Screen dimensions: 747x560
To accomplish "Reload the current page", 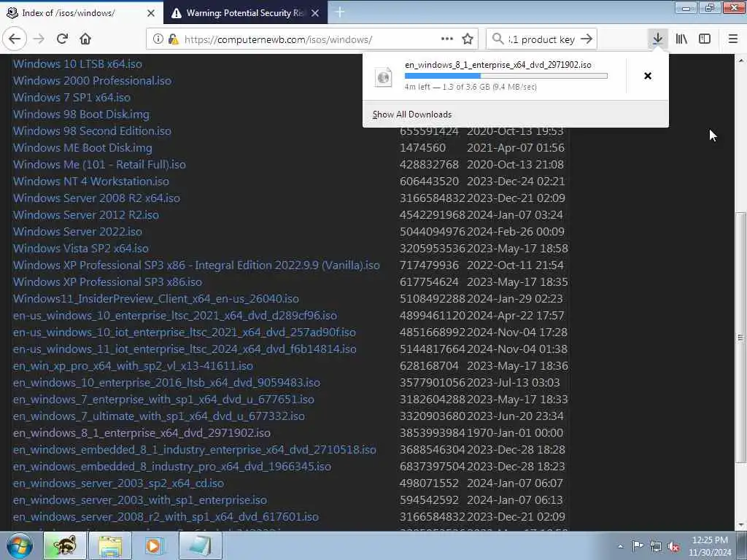I will (63, 39).
